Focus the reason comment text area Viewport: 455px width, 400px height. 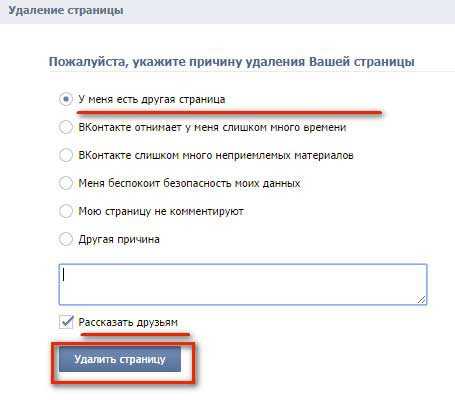coord(243,284)
